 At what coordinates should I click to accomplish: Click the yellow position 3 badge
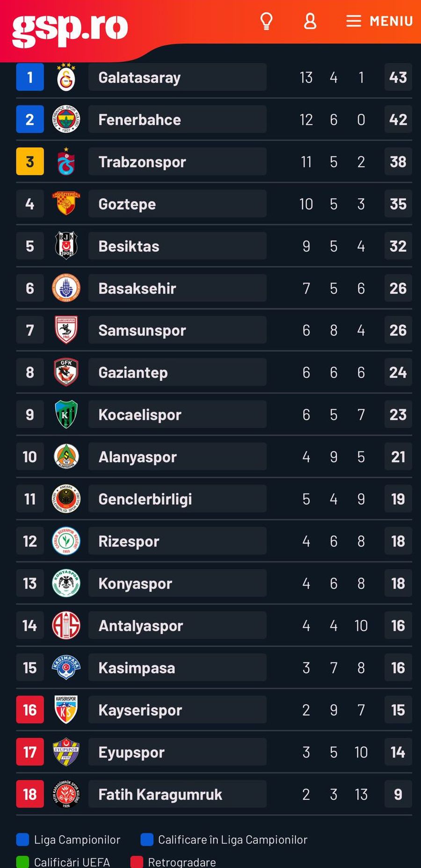tap(30, 162)
